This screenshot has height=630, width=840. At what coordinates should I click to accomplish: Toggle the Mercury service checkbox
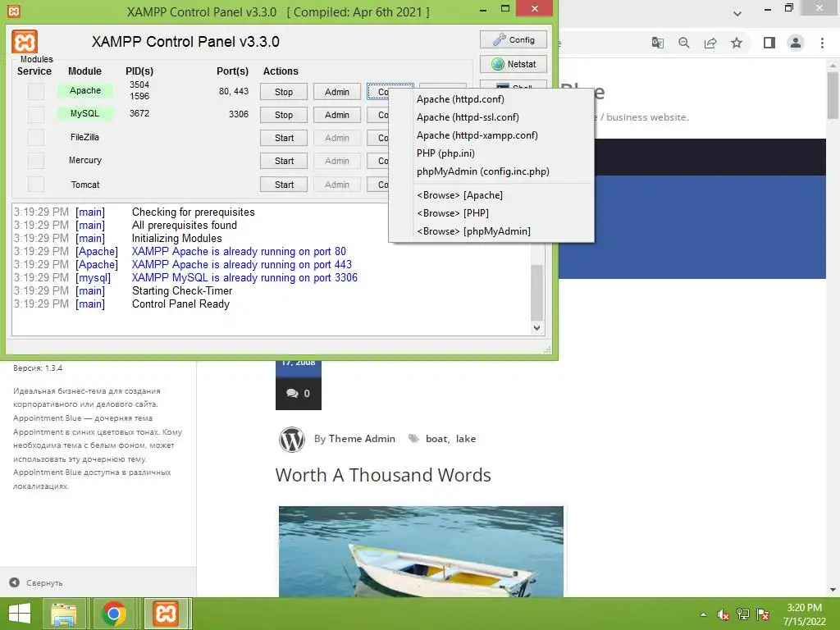36,161
